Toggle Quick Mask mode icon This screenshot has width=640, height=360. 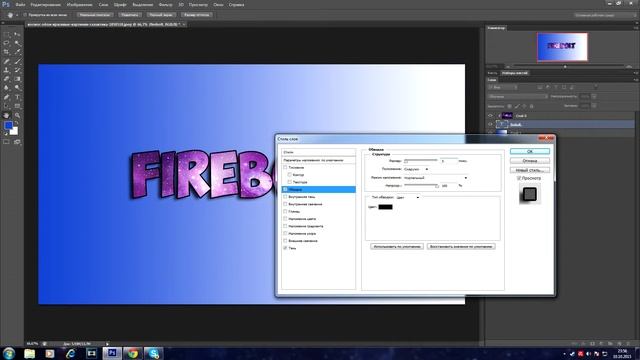[x=6, y=142]
